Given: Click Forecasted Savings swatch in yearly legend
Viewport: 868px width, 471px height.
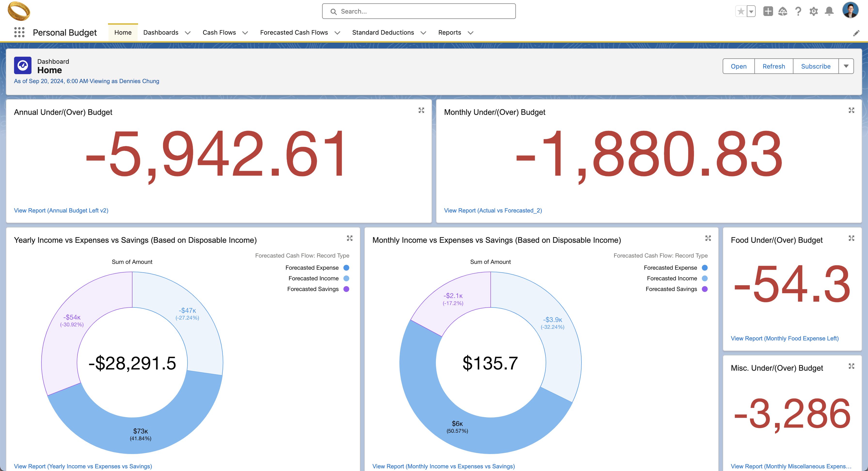Looking at the screenshot, I should 346,289.
